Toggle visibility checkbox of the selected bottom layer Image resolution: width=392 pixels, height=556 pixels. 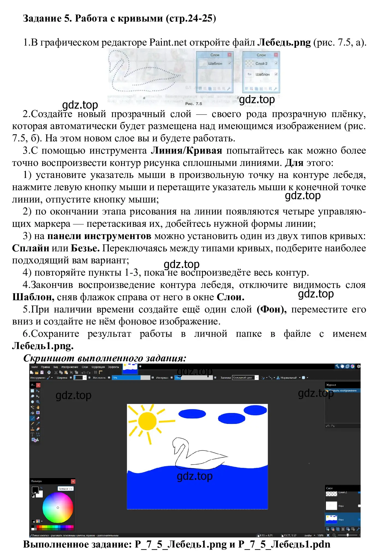point(359,519)
